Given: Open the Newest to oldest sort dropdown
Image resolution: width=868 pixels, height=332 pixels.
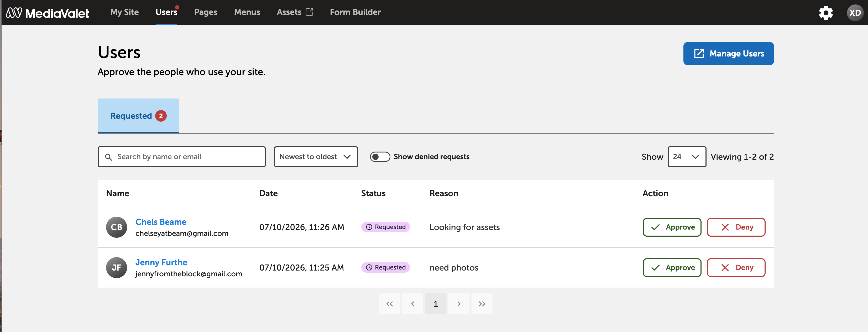Looking at the screenshot, I should 316,157.
